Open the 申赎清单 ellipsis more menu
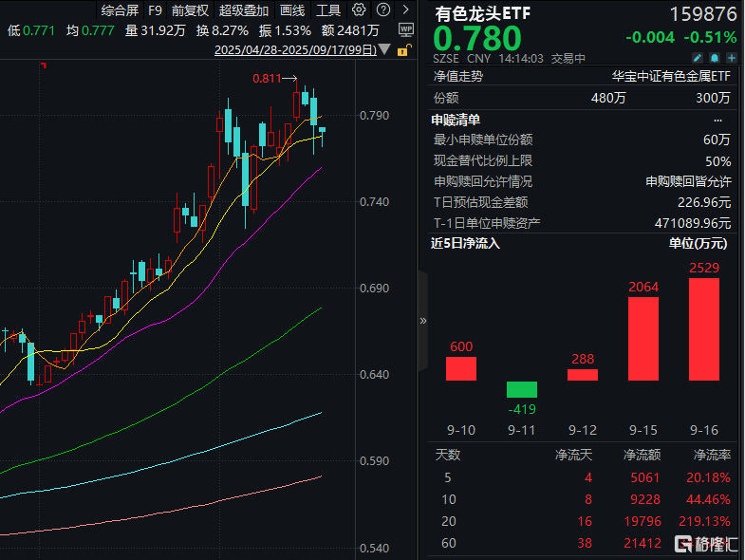Viewport: 745px width, 560px height. click(x=717, y=120)
